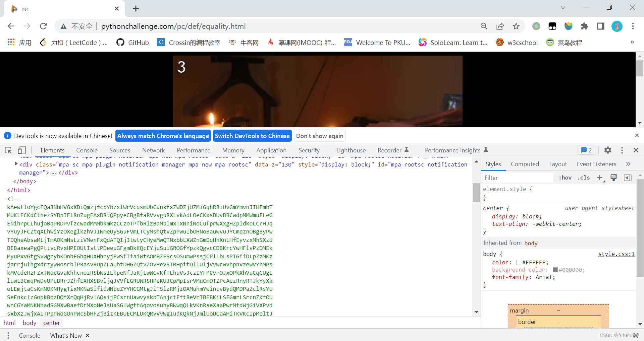Switch to the Computed tab

(x=525, y=164)
